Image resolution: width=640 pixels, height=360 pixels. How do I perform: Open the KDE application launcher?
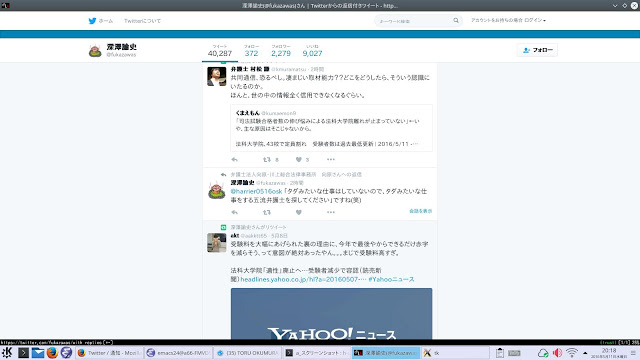7,353
